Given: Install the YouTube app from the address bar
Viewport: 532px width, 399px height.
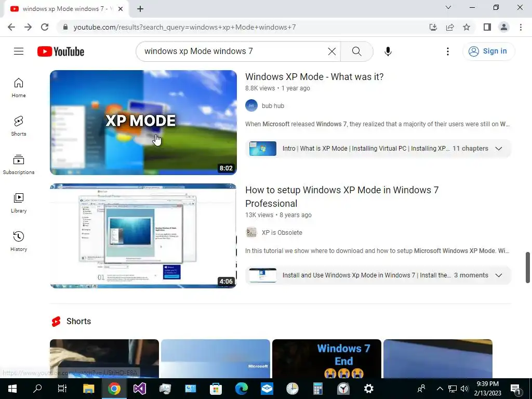Looking at the screenshot, I should [433, 27].
